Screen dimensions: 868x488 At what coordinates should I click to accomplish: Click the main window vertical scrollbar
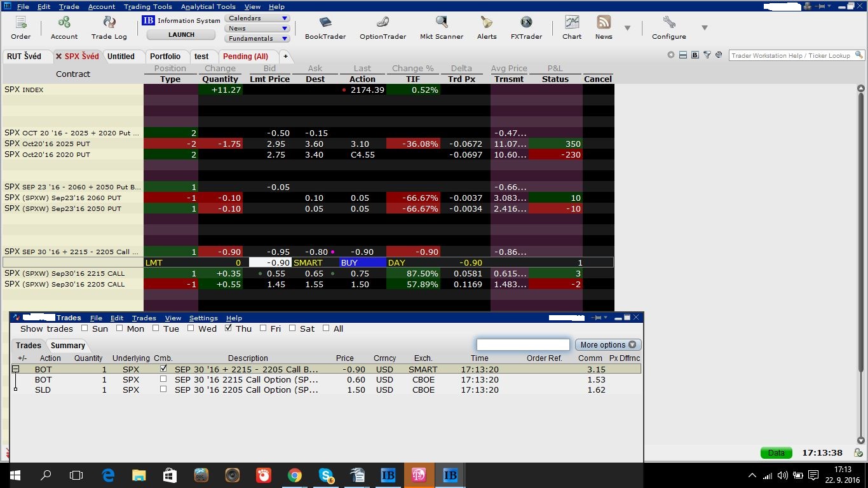862,264
